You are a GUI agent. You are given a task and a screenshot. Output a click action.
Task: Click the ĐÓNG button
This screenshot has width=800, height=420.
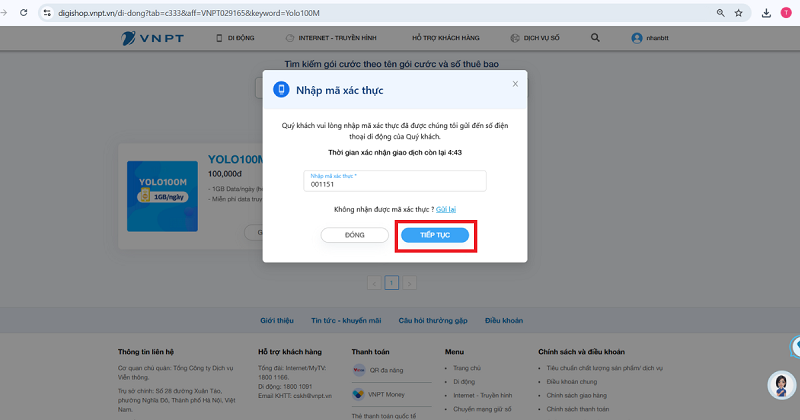(x=355, y=235)
